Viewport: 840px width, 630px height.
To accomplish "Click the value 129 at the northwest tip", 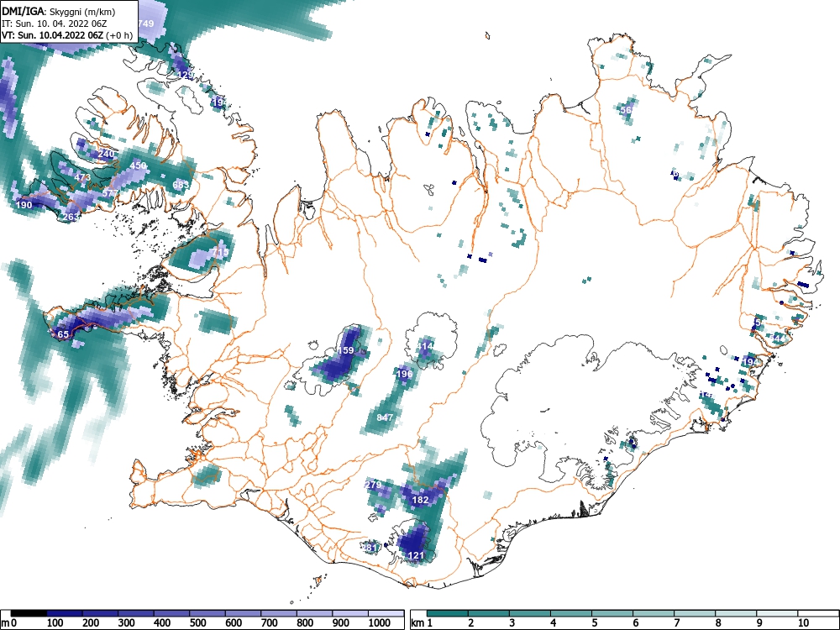I will [185, 75].
